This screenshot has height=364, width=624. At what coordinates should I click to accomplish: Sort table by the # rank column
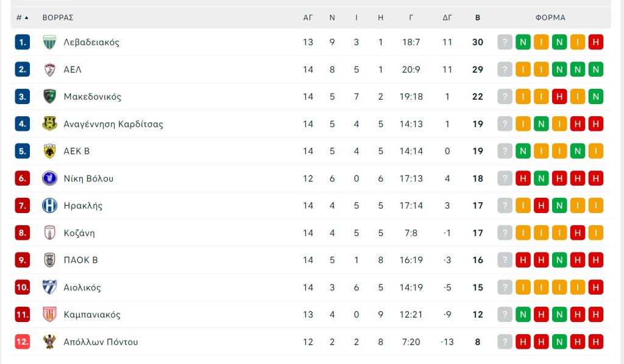click(x=22, y=18)
